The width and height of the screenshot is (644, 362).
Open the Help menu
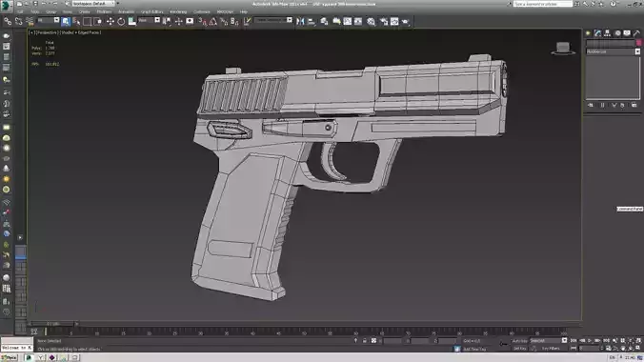coord(244,12)
